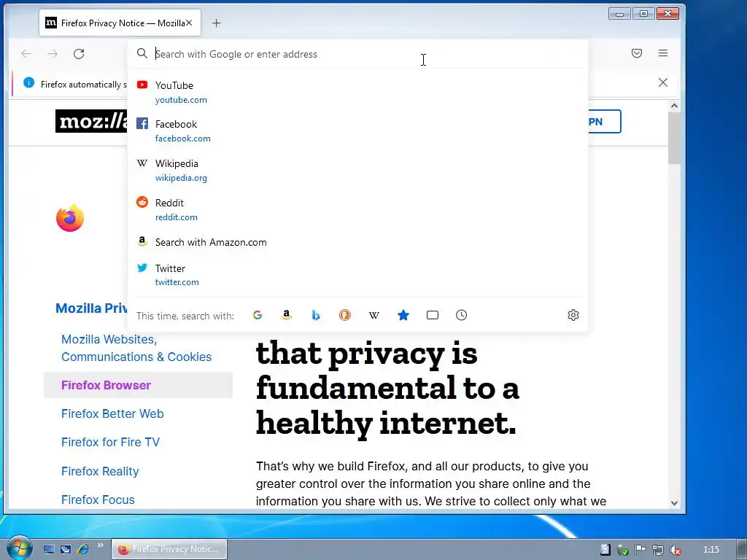747x560 pixels.
Task: Open search settings gear icon
Action: click(573, 315)
